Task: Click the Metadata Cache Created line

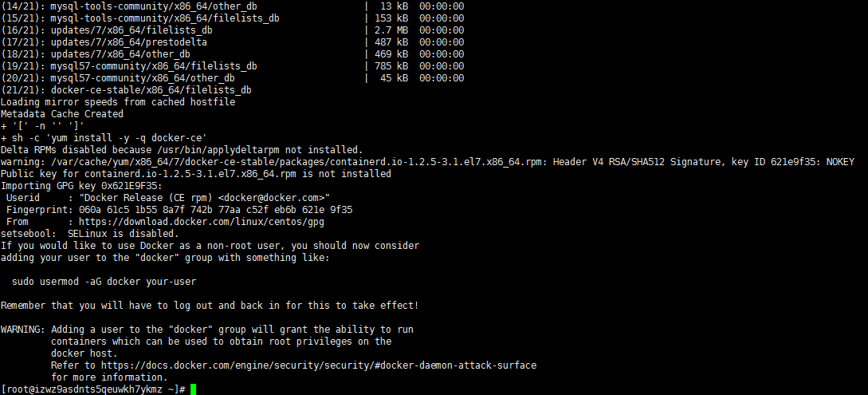Action: coord(61,114)
